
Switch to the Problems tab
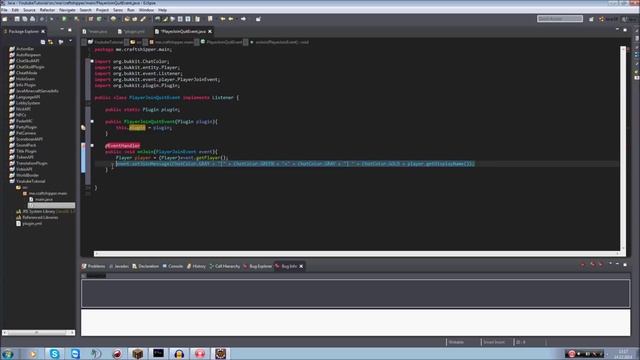tap(93, 266)
